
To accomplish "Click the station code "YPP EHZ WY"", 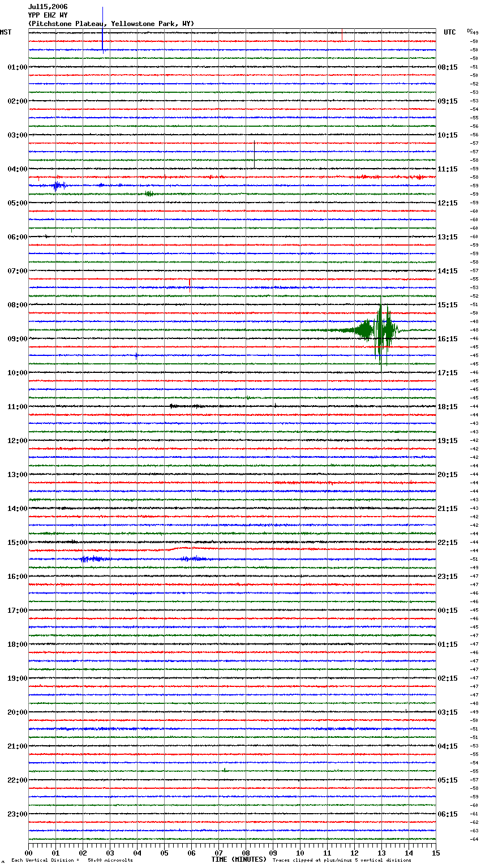I will [48, 15].
